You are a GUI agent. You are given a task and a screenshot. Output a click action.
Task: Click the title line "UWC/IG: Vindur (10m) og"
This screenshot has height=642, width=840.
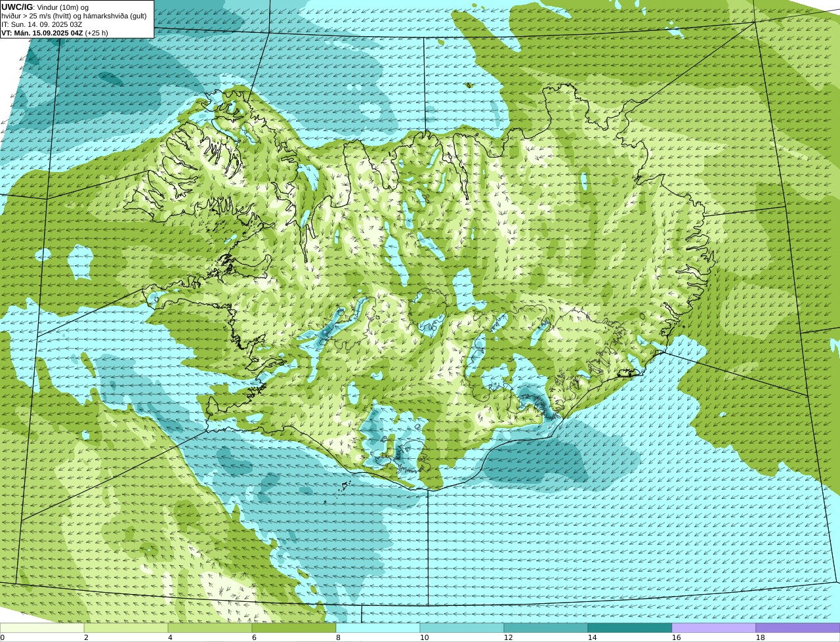click(45, 7)
